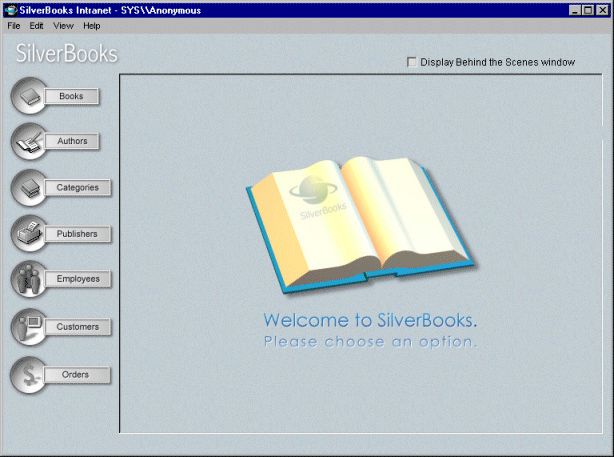Screen dimensions: 614x457
Task: Open the Employees section button
Action: point(78,279)
